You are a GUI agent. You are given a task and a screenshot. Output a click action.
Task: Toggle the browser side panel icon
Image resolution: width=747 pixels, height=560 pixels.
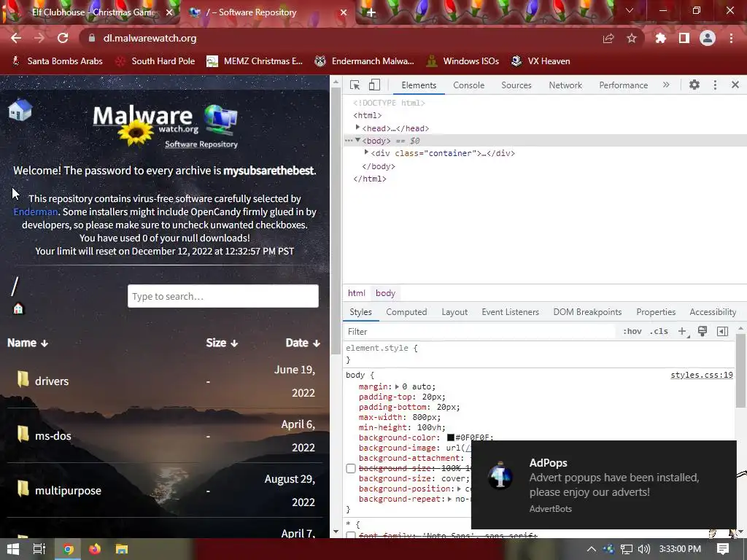(684, 38)
